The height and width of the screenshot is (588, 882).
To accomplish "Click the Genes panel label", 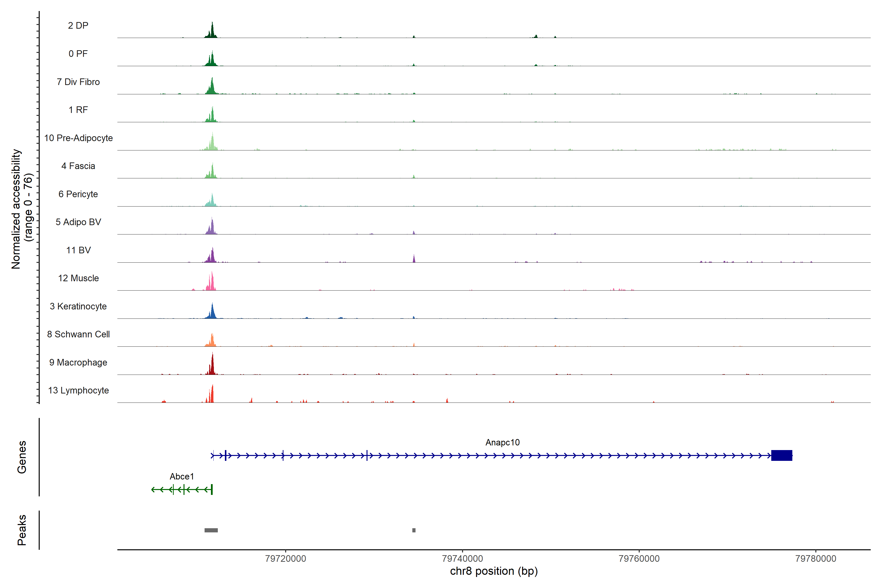I will [x=22, y=457].
